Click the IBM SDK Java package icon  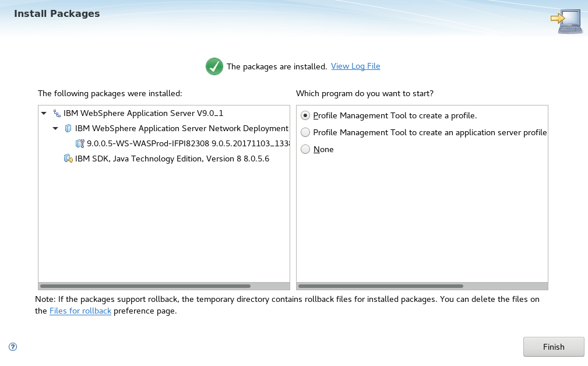(68, 159)
